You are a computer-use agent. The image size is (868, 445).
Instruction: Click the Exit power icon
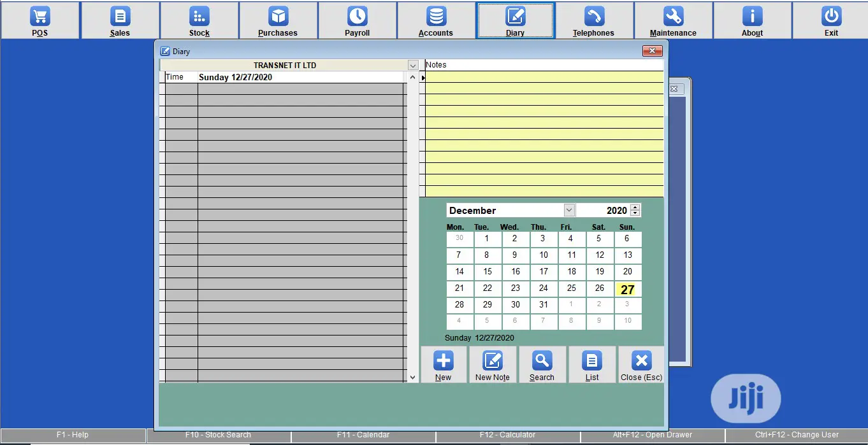coord(831,16)
